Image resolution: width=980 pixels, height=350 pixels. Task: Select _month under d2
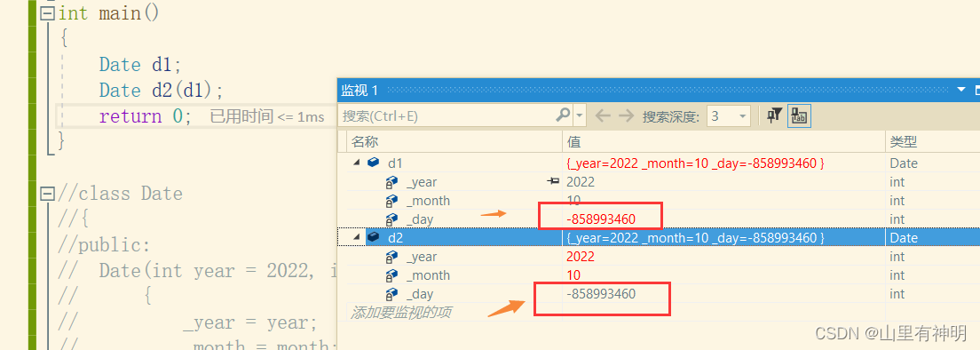point(428,275)
